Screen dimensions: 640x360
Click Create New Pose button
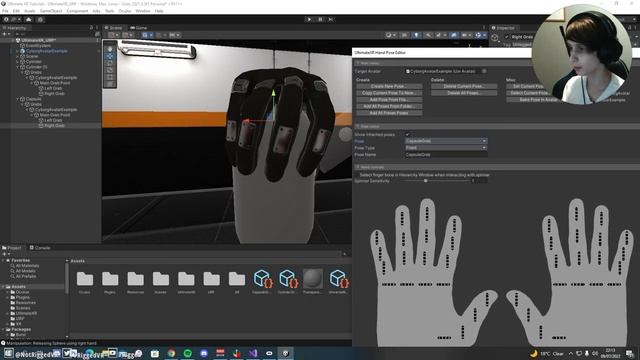pyautogui.click(x=389, y=87)
